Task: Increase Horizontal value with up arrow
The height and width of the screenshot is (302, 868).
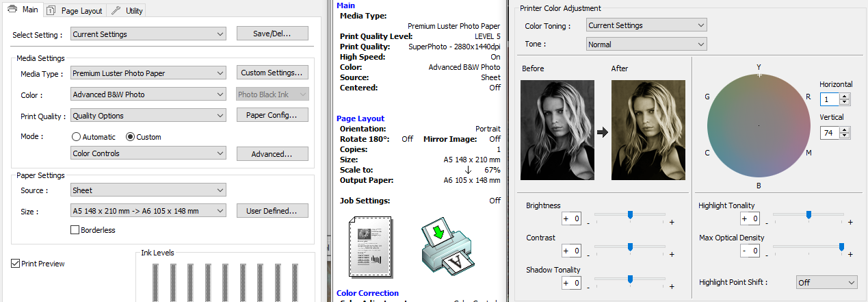Action: point(844,97)
